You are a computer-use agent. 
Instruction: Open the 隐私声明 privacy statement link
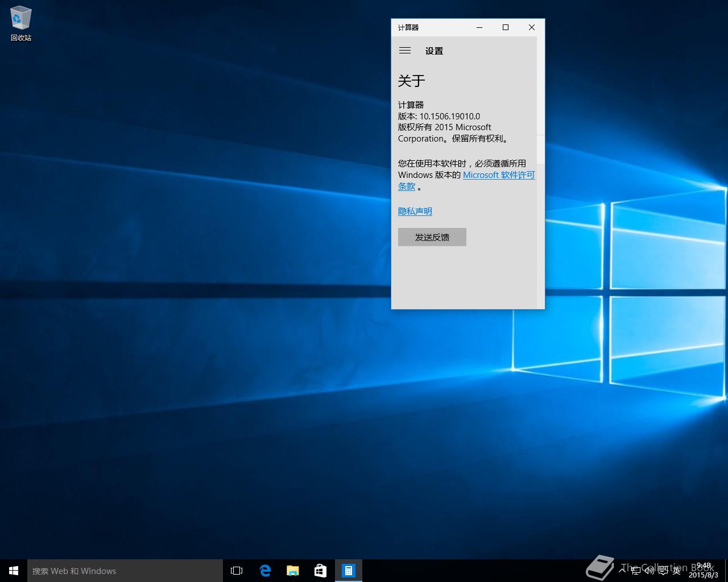(x=415, y=211)
